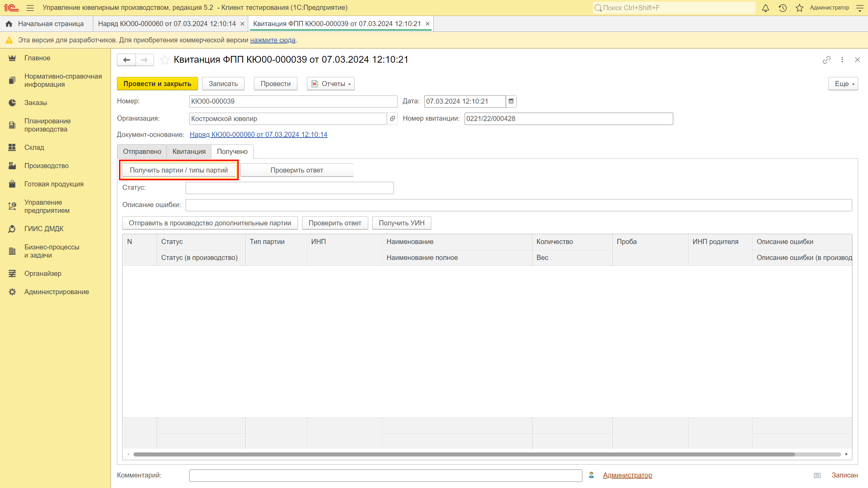Open Планирование производства section
The height and width of the screenshot is (488, 868).
(47, 125)
